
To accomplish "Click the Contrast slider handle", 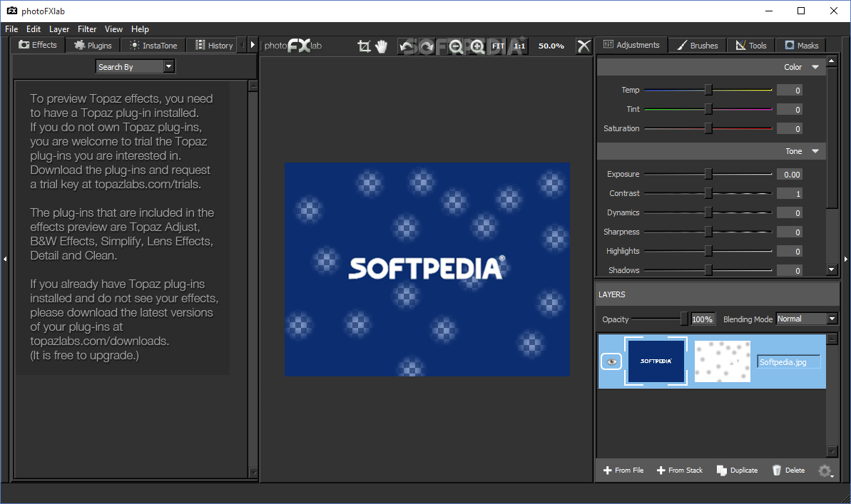I will point(708,193).
